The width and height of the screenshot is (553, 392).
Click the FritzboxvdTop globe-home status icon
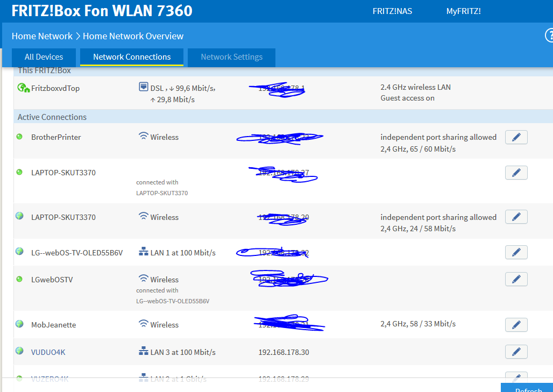[23, 88]
